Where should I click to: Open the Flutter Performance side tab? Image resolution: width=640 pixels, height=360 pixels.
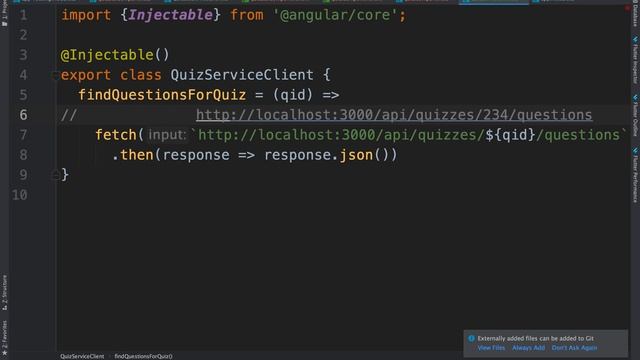pyautogui.click(x=635, y=176)
